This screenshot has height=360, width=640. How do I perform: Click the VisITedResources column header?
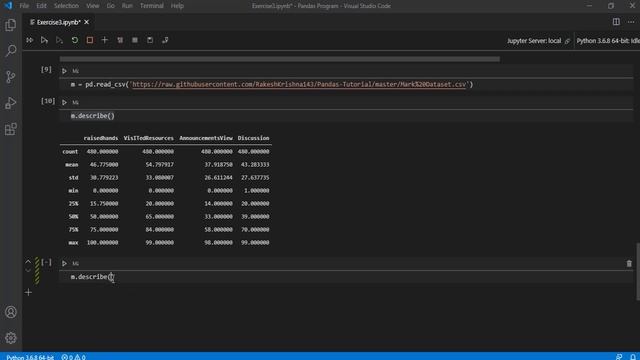tap(149, 138)
